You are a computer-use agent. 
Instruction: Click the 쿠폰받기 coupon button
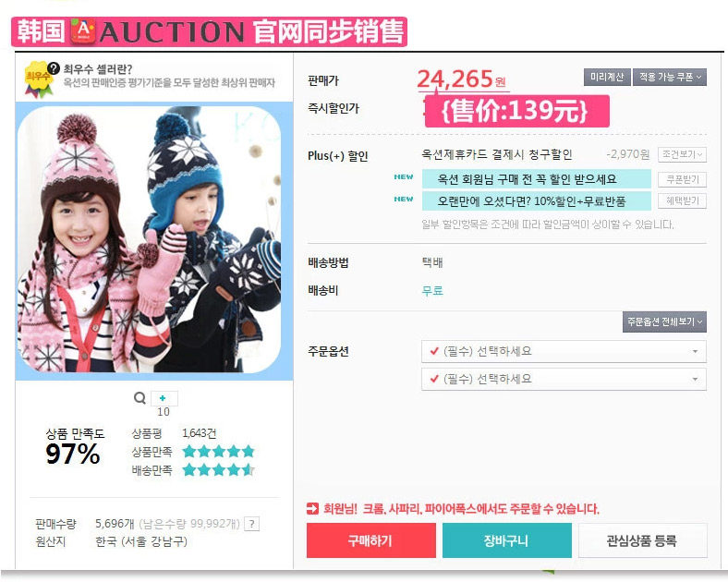(x=682, y=179)
